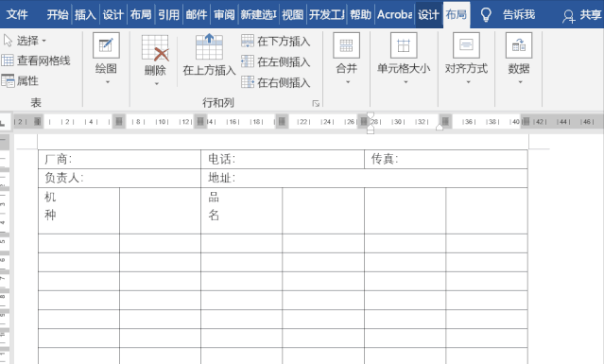Image resolution: width=604 pixels, height=364 pixels.
Task: Open the 选择 dropdown in table group
Action: 31,41
